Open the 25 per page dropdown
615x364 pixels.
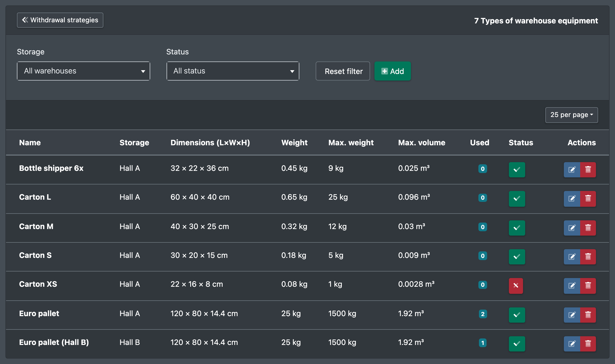571,115
